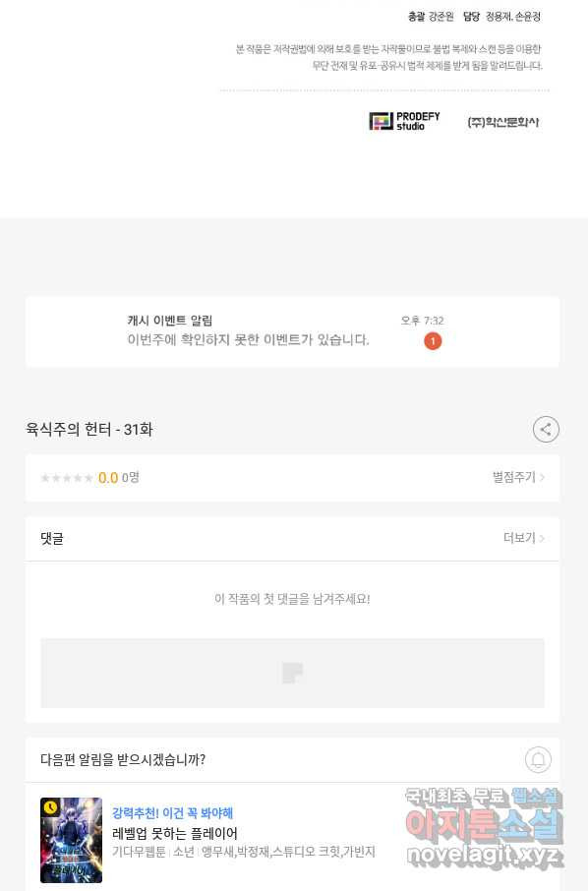
Task: Select the 댓글 section header
Action: (52, 538)
